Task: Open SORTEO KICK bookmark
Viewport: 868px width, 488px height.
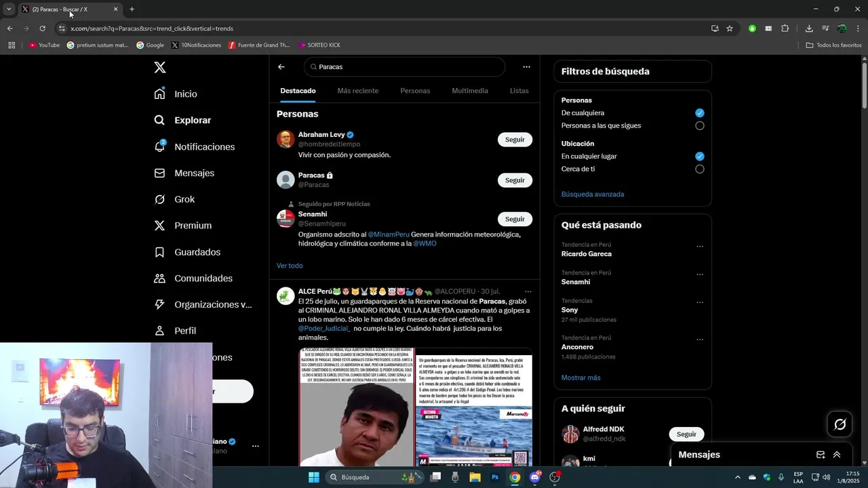Action: [319, 45]
